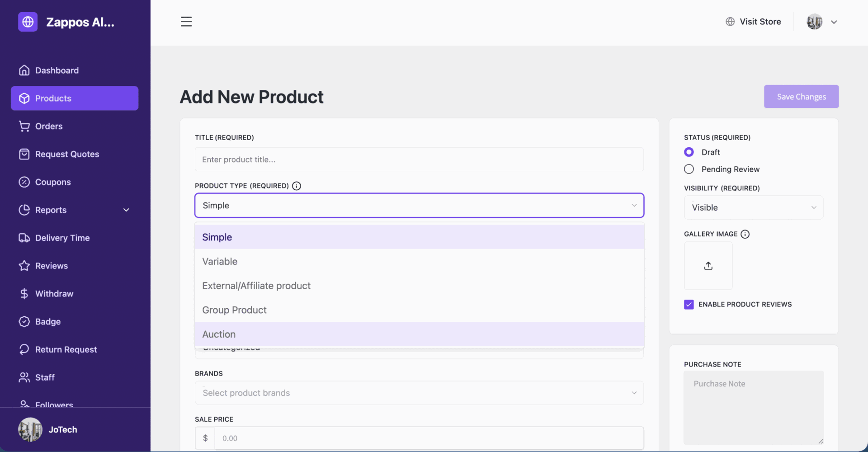The height and width of the screenshot is (452, 868).
Task: Click the Orders cart icon
Action: [24, 127]
